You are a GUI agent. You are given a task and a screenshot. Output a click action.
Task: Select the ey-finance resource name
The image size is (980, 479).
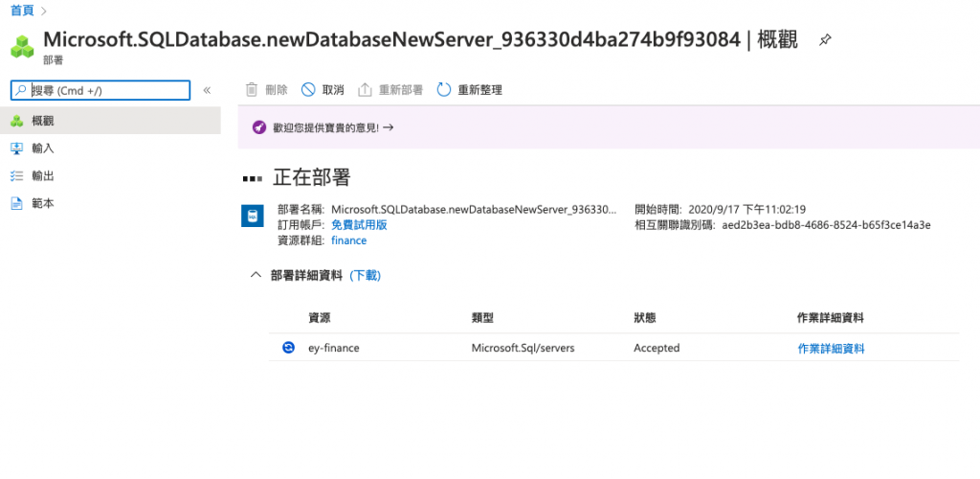tap(334, 349)
